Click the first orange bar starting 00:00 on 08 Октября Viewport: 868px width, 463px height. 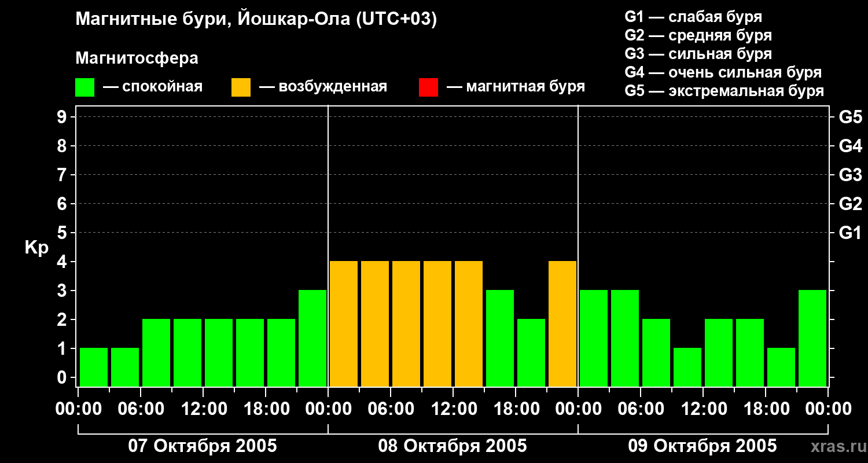point(344,324)
